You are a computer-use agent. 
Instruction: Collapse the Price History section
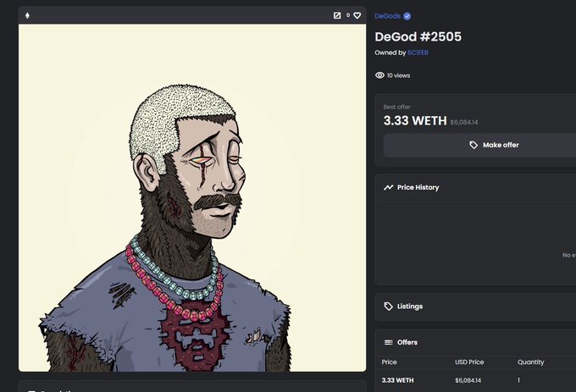click(x=475, y=188)
